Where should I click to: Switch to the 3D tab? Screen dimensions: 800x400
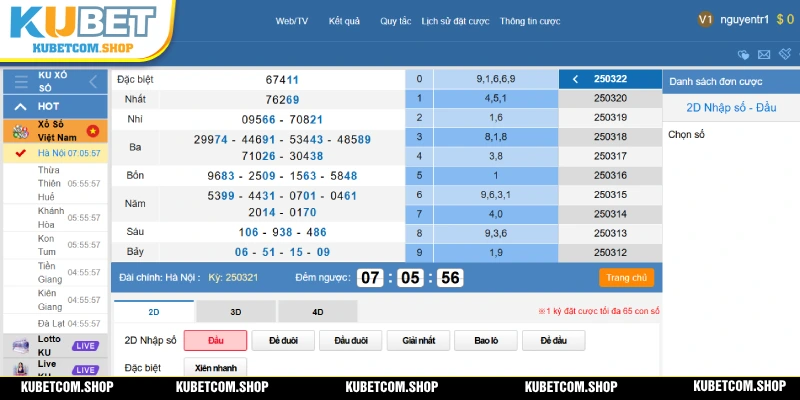[x=236, y=312]
